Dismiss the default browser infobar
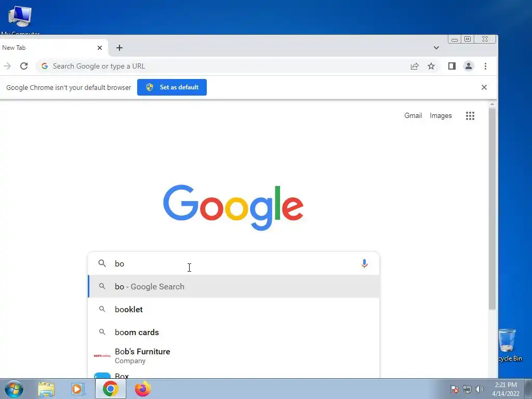 click(x=484, y=87)
